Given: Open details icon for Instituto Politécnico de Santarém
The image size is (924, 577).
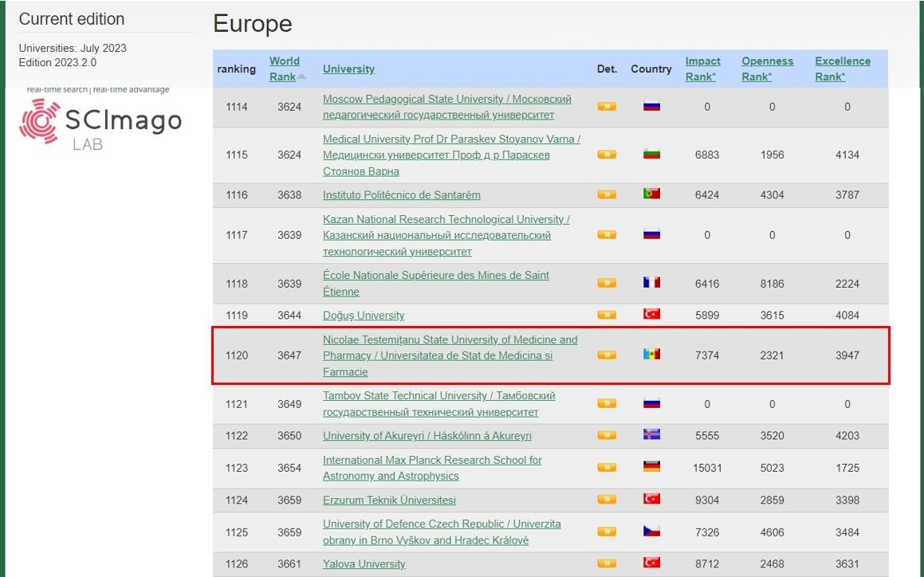Looking at the screenshot, I should (607, 194).
